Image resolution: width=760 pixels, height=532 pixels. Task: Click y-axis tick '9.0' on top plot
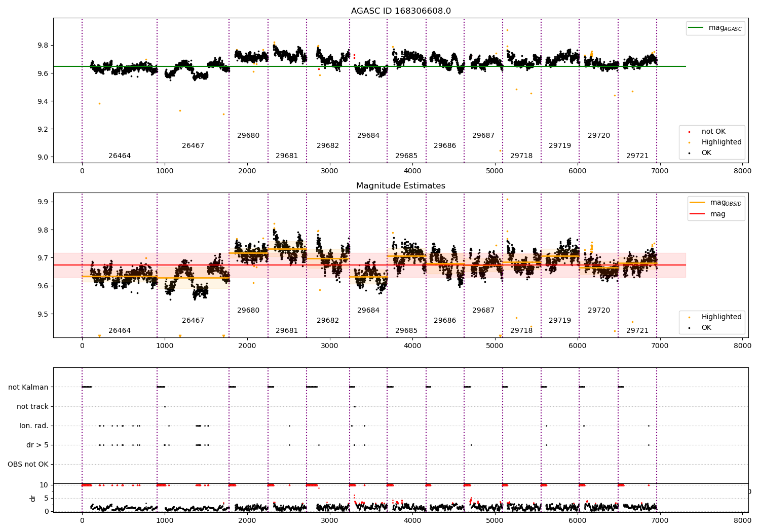tap(44, 157)
